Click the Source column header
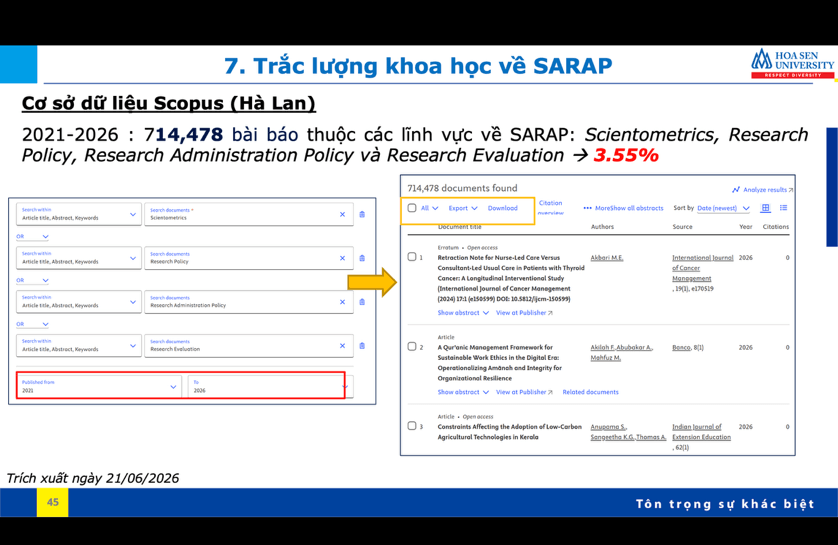838x545 pixels. [682, 227]
